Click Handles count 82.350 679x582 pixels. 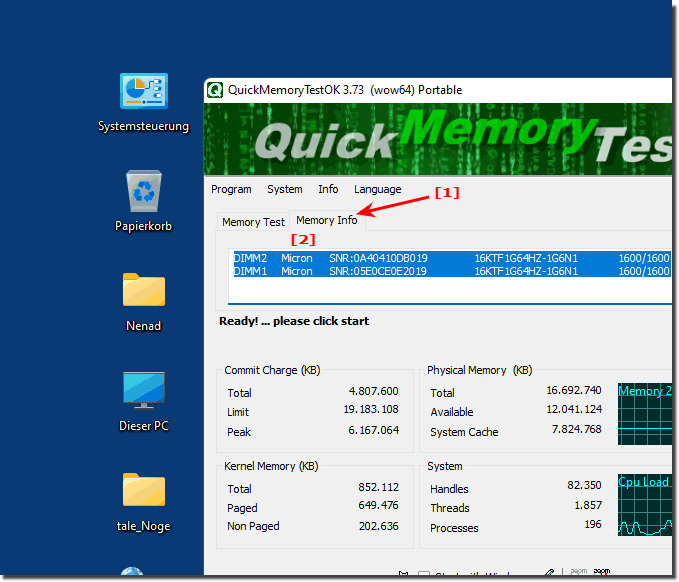coord(584,485)
